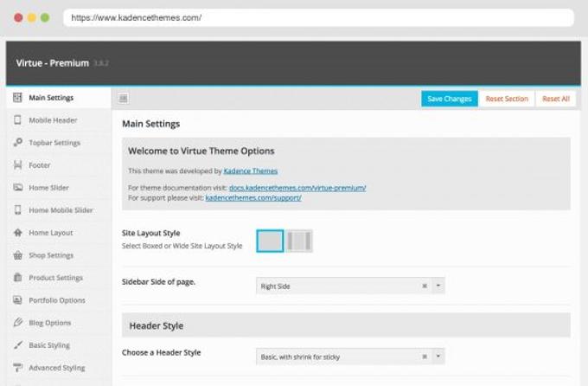
Task: Click the Mobile Header phone icon
Action: click(x=17, y=120)
